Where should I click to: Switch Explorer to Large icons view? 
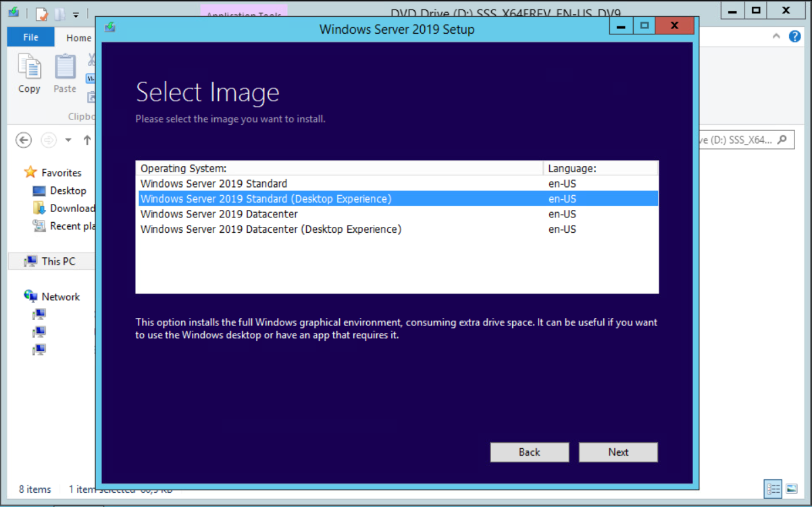pos(792,489)
